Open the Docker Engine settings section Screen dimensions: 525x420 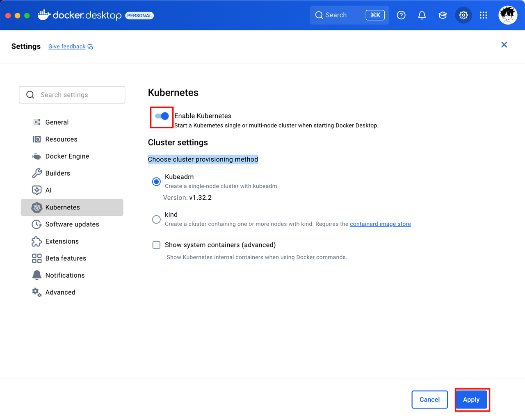tap(67, 156)
